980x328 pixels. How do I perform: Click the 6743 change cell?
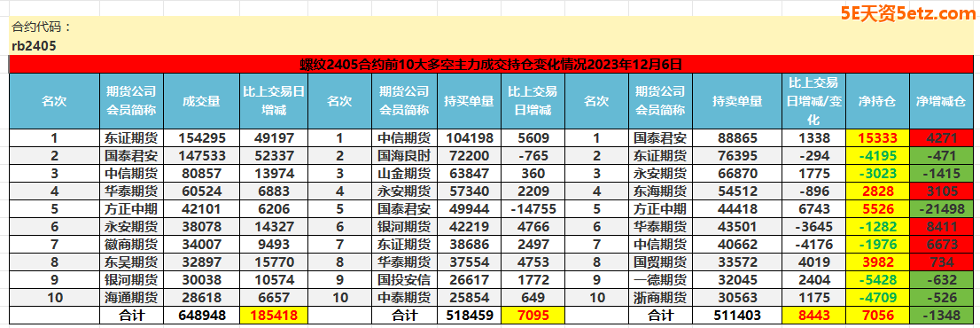[813, 208]
